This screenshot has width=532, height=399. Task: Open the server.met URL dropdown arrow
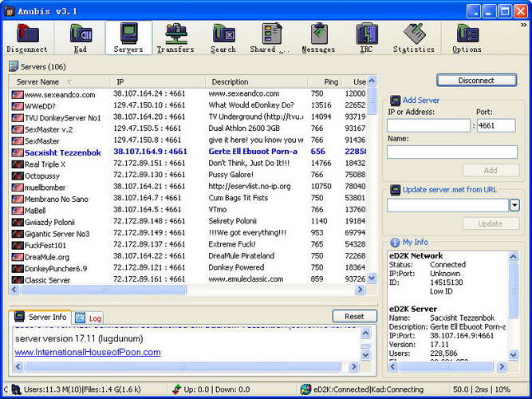514,205
